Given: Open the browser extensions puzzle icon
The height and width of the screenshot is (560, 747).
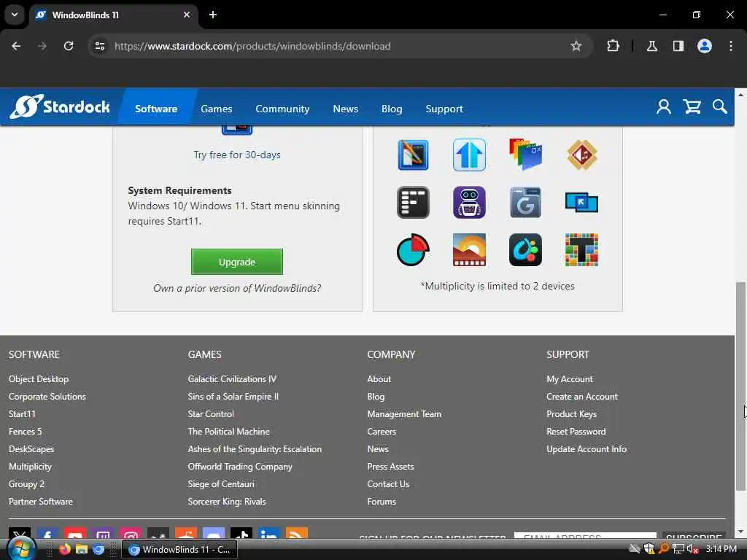Looking at the screenshot, I should (613, 46).
